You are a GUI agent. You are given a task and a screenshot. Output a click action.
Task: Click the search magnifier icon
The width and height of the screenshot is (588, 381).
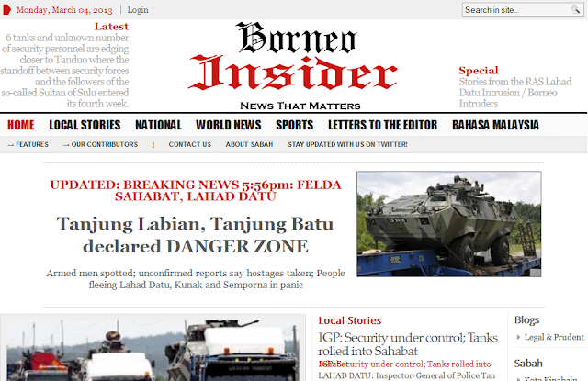pyautogui.click(x=575, y=9)
